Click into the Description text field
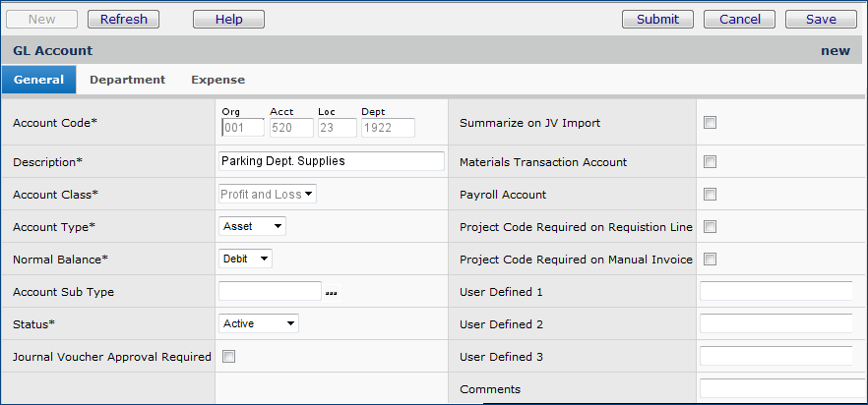This screenshot has height=405, width=868. [331, 161]
